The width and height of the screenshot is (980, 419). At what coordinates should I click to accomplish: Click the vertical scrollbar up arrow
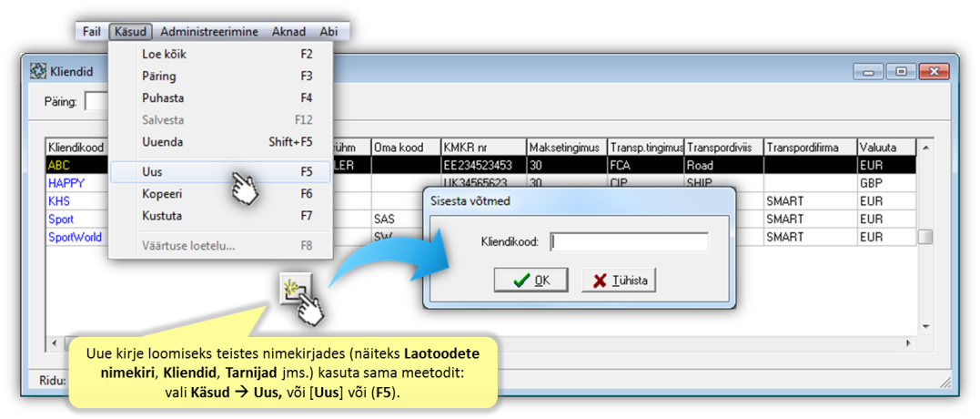925,148
